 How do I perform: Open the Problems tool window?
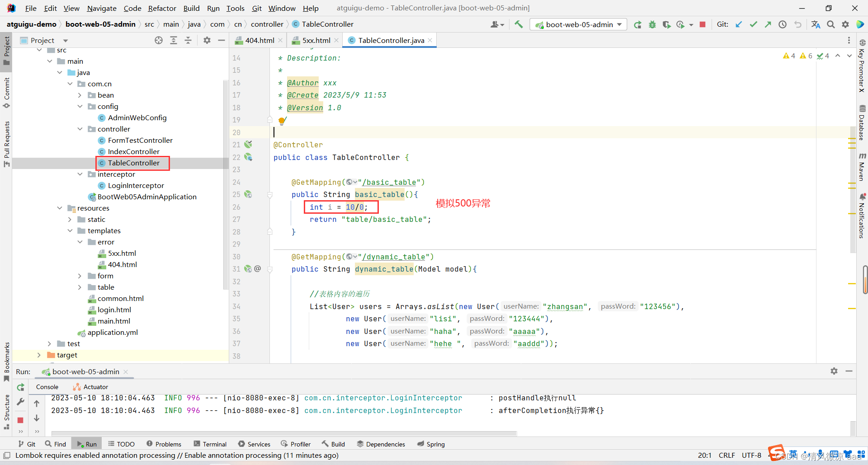164,444
